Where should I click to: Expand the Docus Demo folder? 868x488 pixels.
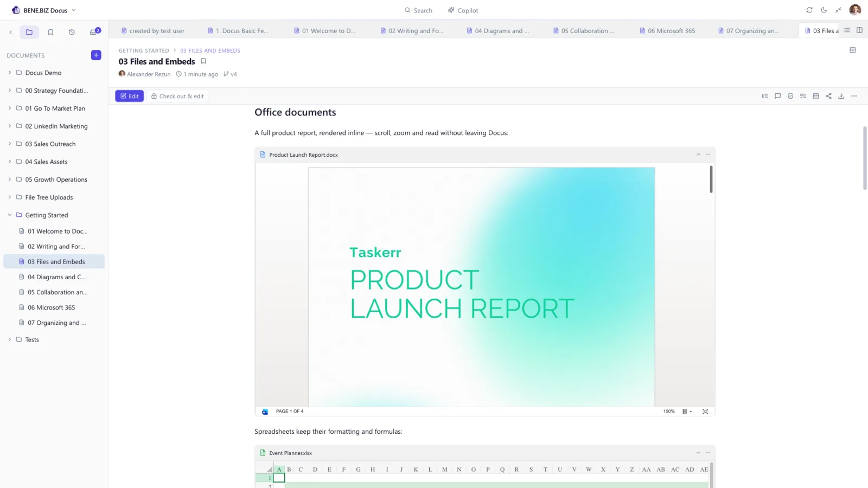tap(10, 73)
